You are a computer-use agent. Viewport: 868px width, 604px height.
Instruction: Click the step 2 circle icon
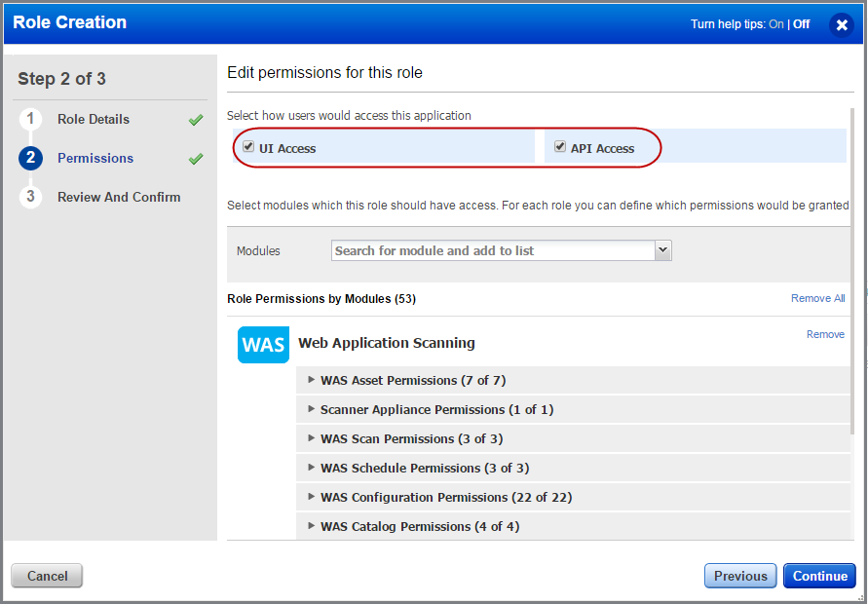pos(30,158)
